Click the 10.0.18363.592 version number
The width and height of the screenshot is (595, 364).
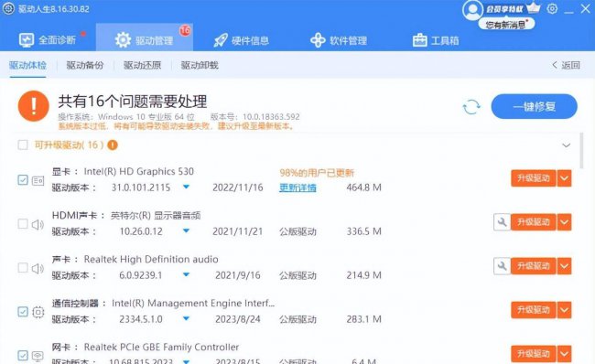click(x=271, y=117)
